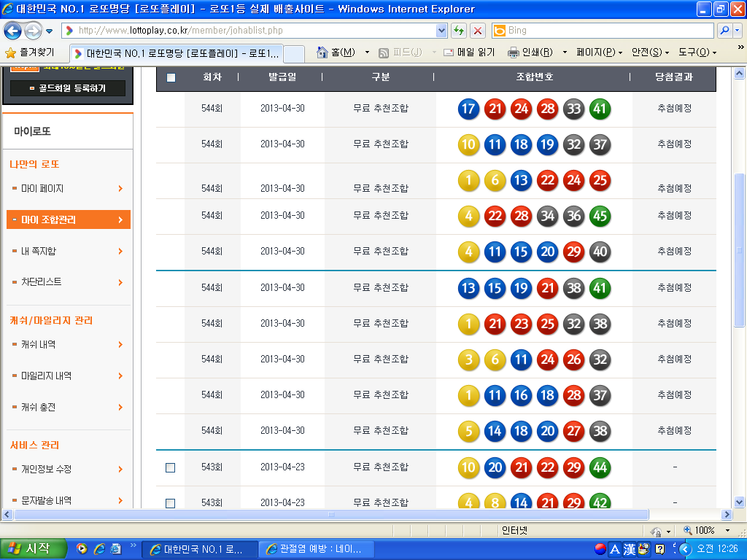The image size is (747, 560).
Task: Click the Print icon in the toolbar
Action: click(x=514, y=52)
